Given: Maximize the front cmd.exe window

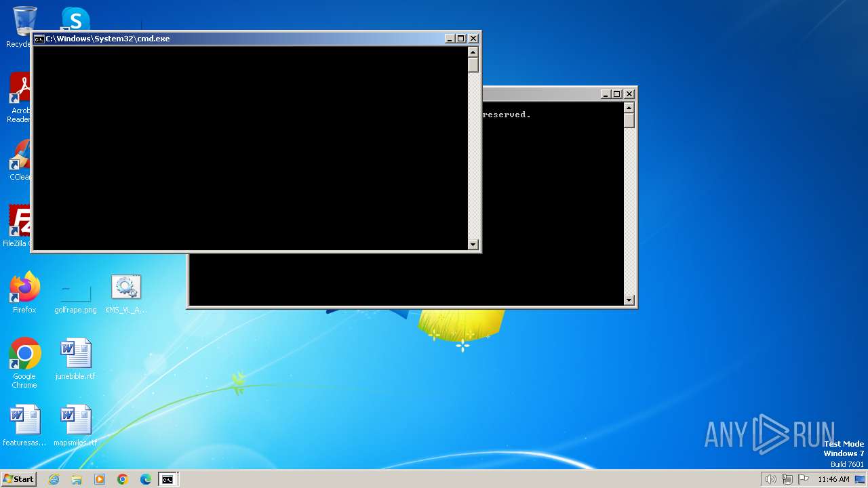Looking at the screenshot, I should [461, 39].
